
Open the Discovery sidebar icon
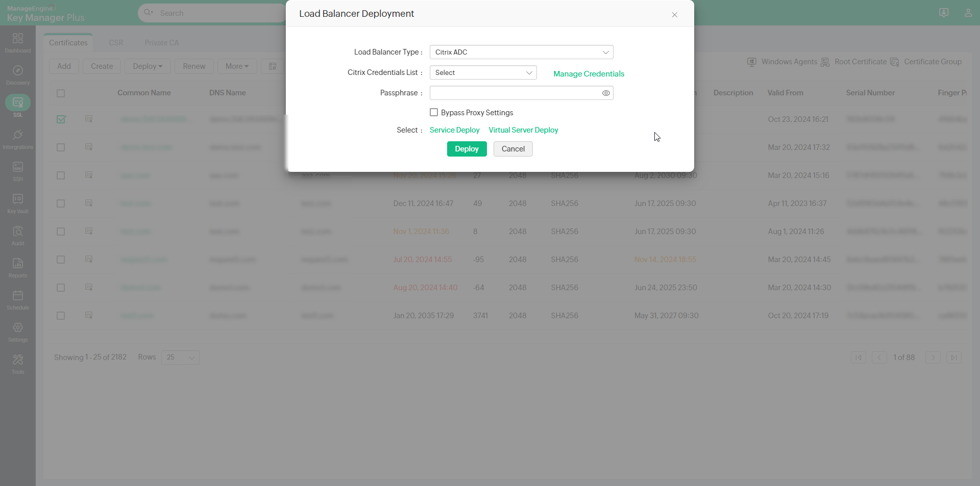tap(18, 70)
